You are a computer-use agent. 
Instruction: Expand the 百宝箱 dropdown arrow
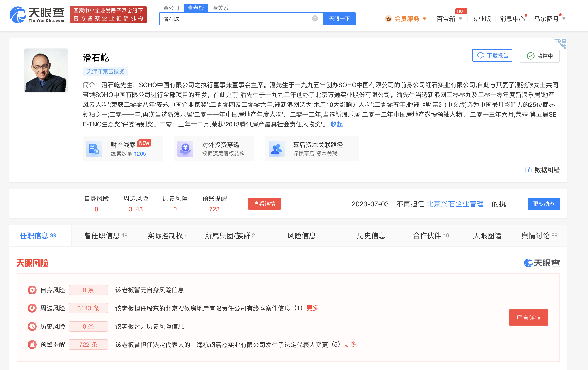click(x=460, y=19)
